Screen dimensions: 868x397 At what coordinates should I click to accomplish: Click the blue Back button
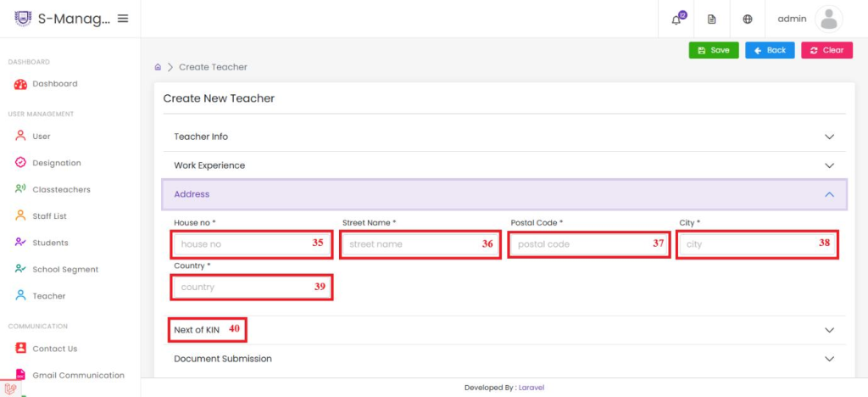pos(770,50)
